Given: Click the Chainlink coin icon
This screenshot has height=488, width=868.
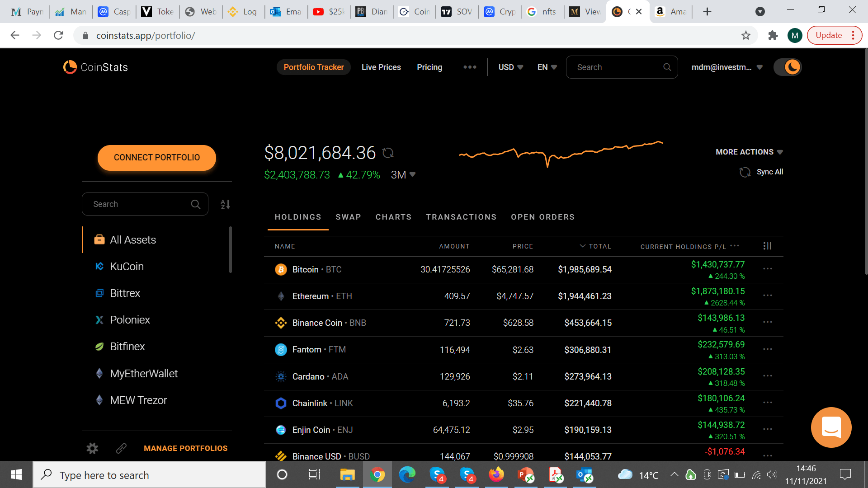Looking at the screenshot, I should [x=281, y=404].
